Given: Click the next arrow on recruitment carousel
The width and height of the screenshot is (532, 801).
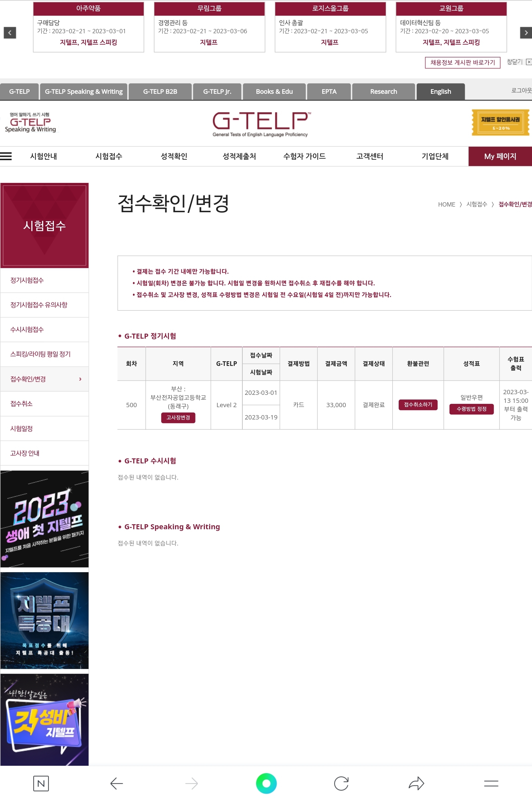Looking at the screenshot, I should (526, 33).
